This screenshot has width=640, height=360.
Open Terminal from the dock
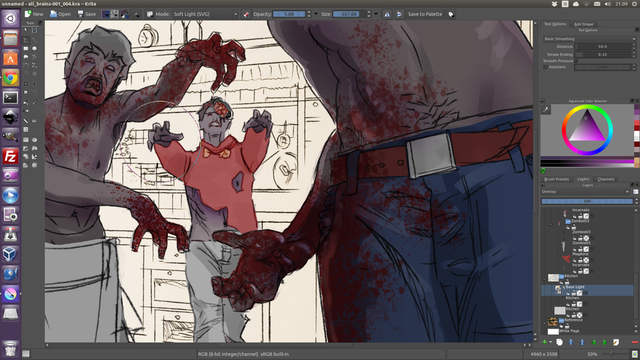[x=10, y=98]
